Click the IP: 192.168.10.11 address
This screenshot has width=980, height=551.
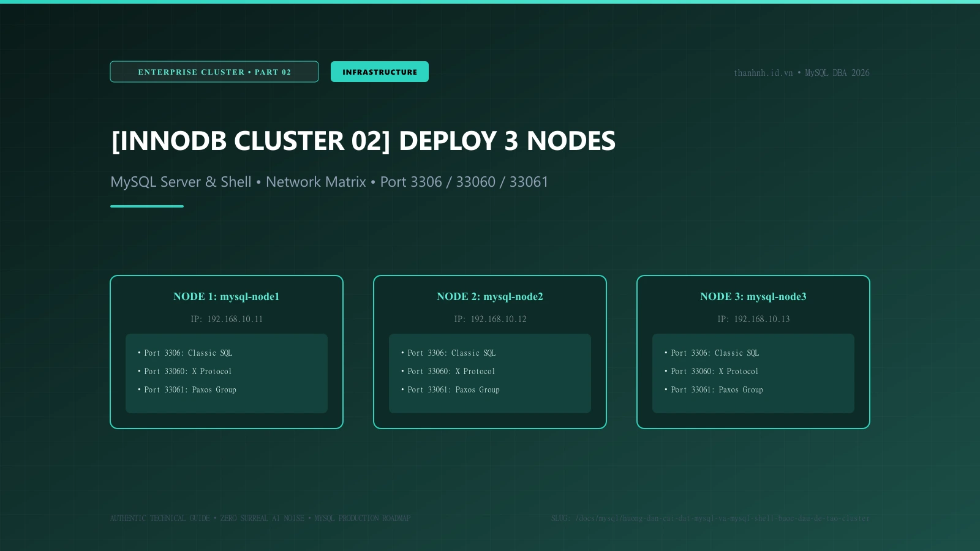coord(227,319)
